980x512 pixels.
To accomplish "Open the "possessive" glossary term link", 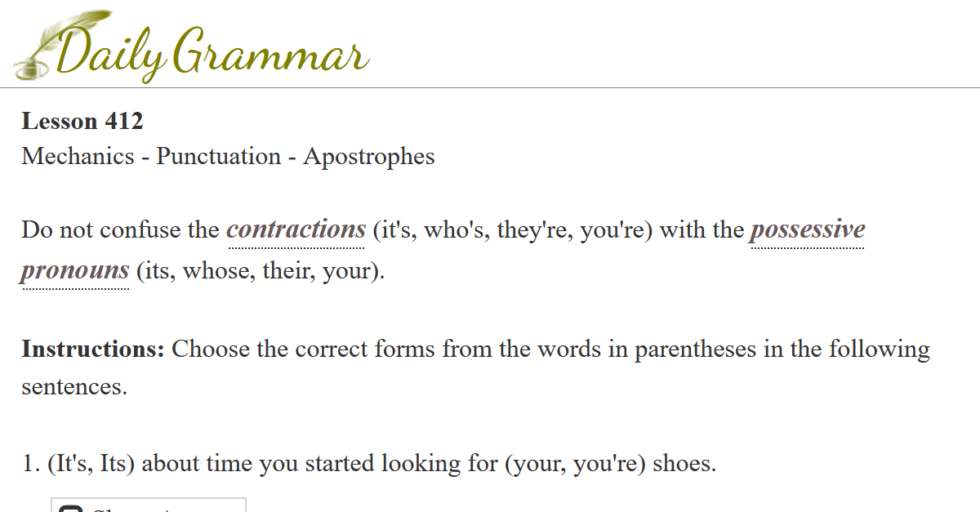I will click(x=807, y=229).
